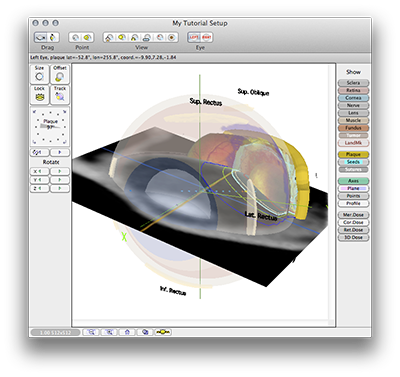Activate the Track tool

[x=60, y=95]
